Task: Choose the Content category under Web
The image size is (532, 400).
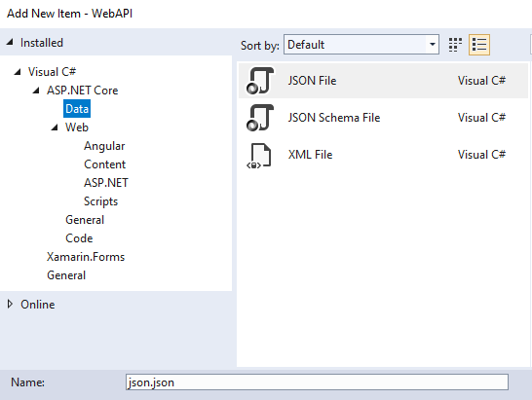Action: [105, 164]
